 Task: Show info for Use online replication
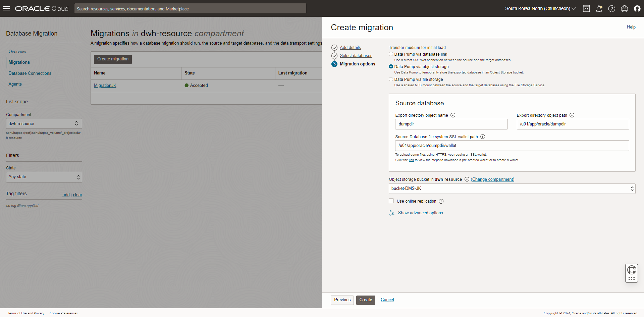pos(441,201)
